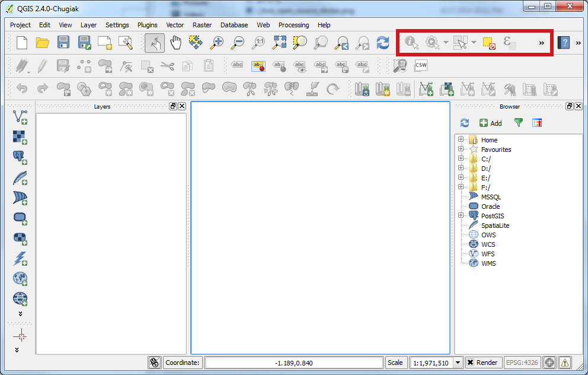Toggle the Render checkbox

[x=470, y=363]
